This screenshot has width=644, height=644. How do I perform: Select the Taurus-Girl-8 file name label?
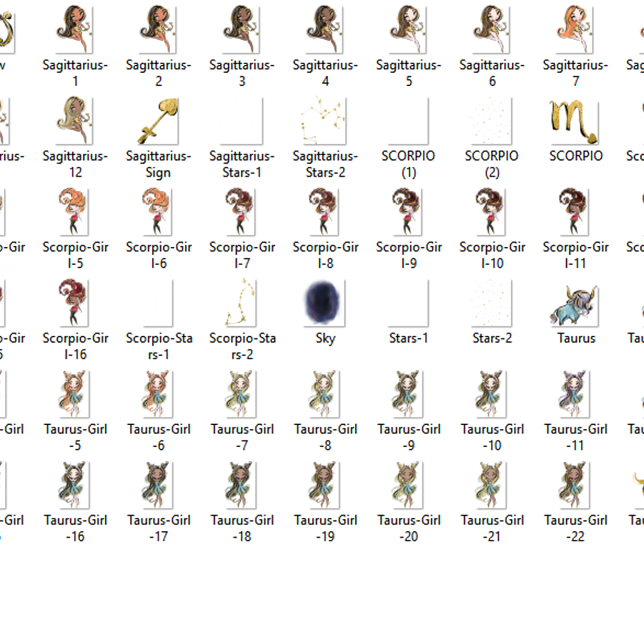(325, 437)
